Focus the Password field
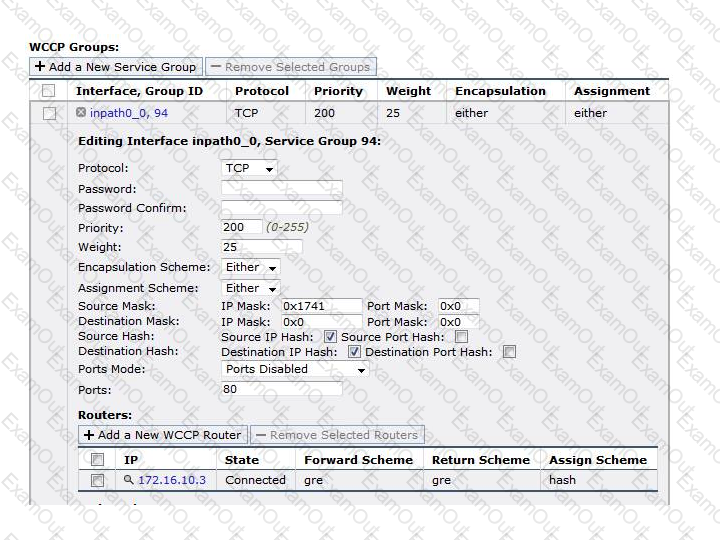Viewport: 720px width, 540px height. (x=282, y=188)
